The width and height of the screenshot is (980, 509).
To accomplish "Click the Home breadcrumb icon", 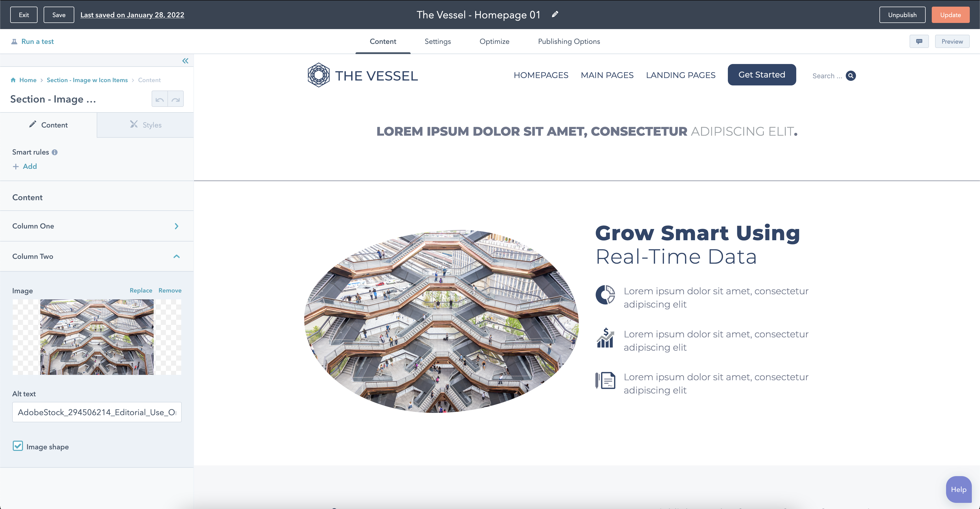I will click(13, 80).
